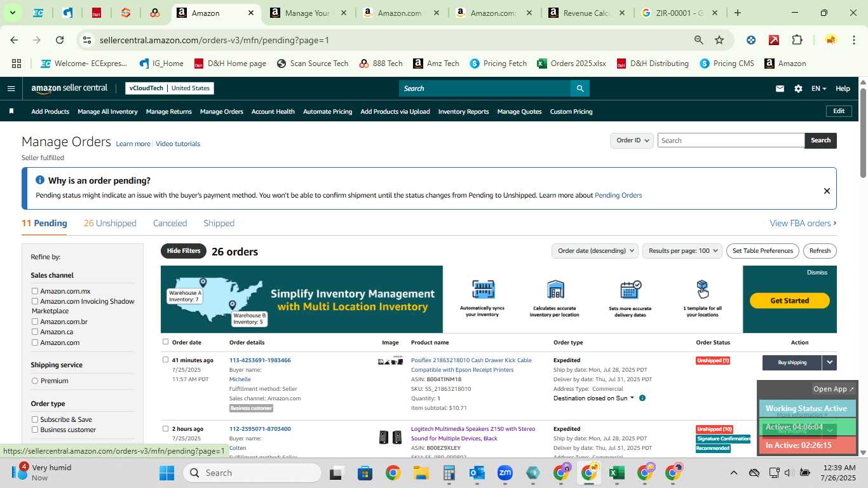
Task: Open the Chrome apps grid in bookmarks bar
Action: pyautogui.click(x=17, y=64)
